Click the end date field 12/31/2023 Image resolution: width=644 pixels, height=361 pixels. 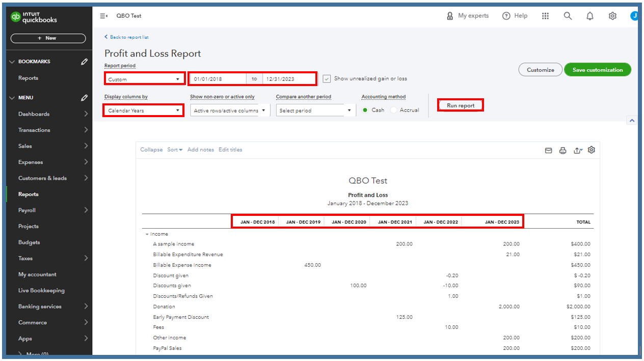click(x=289, y=79)
